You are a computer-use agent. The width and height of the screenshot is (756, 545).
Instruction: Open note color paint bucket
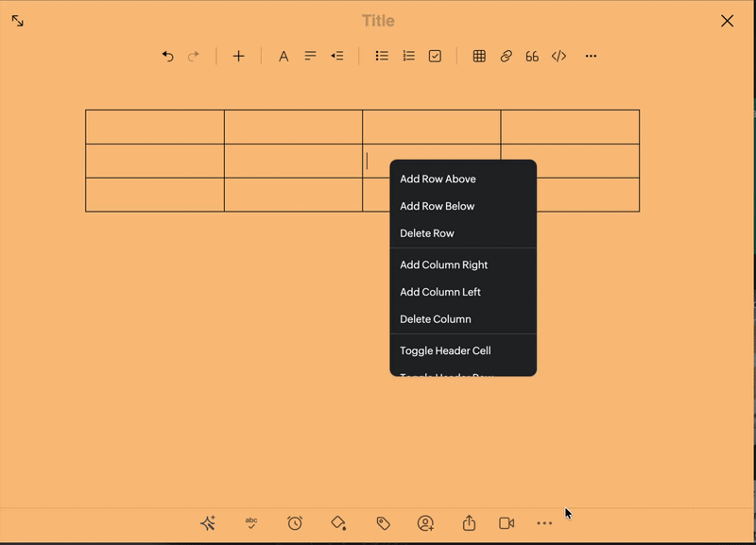click(338, 523)
